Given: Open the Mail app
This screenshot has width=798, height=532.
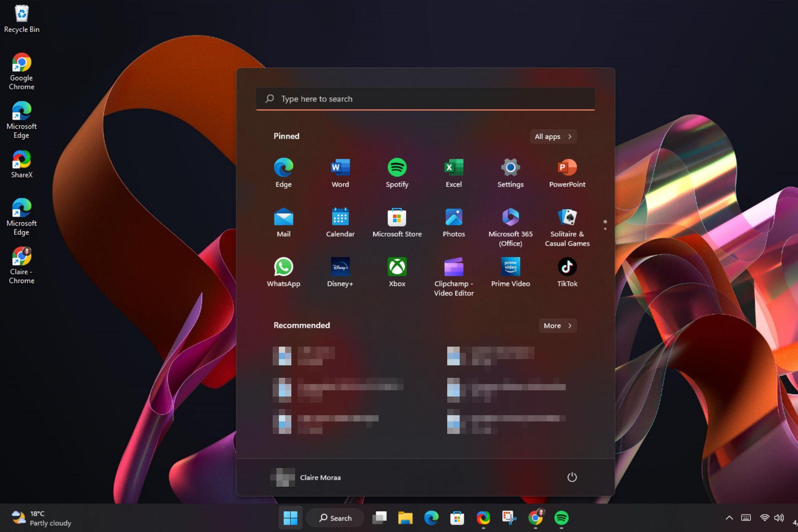Looking at the screenshot, I should click(283, 223).
